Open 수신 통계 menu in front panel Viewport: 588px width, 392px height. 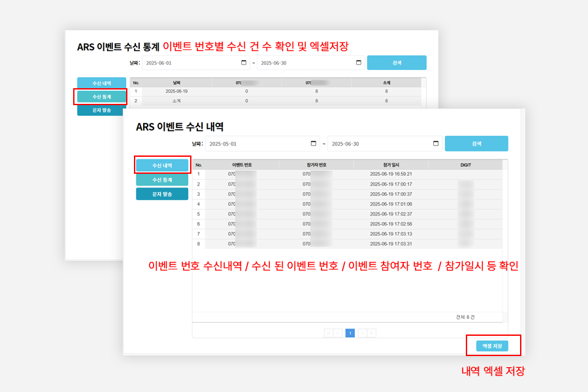tap(162, 180)
